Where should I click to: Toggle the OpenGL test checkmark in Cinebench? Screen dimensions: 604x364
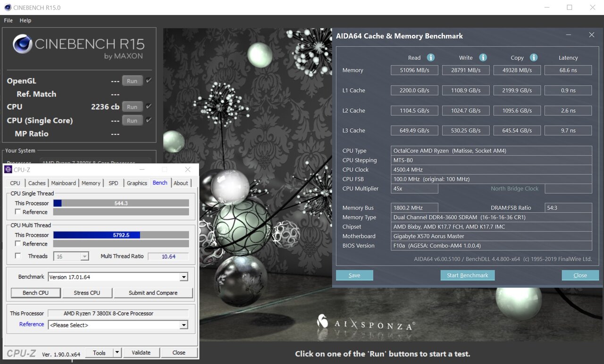coord(149,81)
